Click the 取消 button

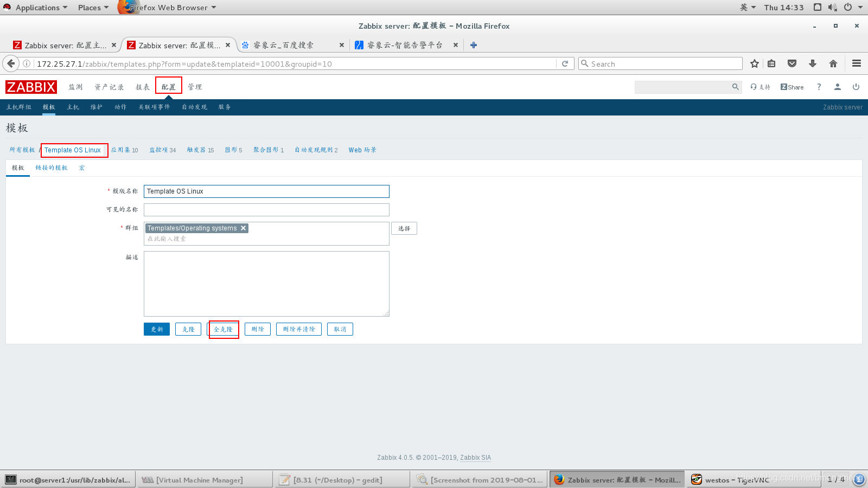pyautogui.click(x=340, y=329)
